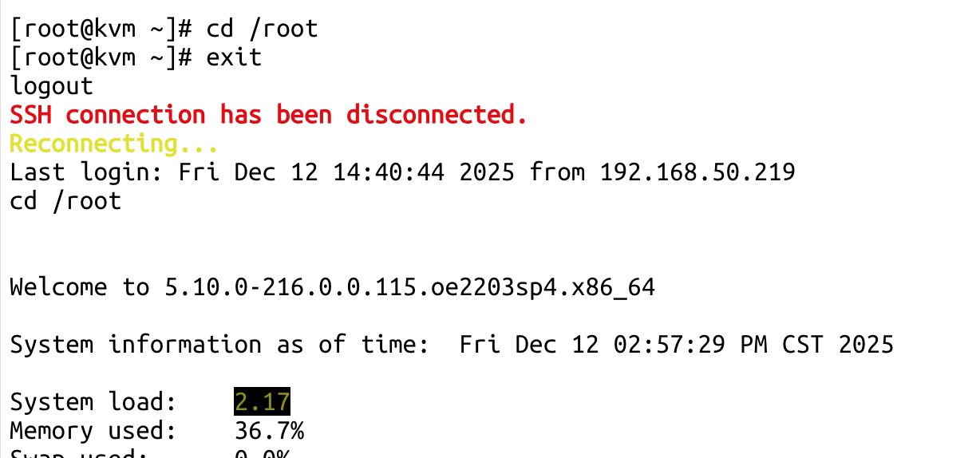Click the 36.7% memory value

[269, 431]
